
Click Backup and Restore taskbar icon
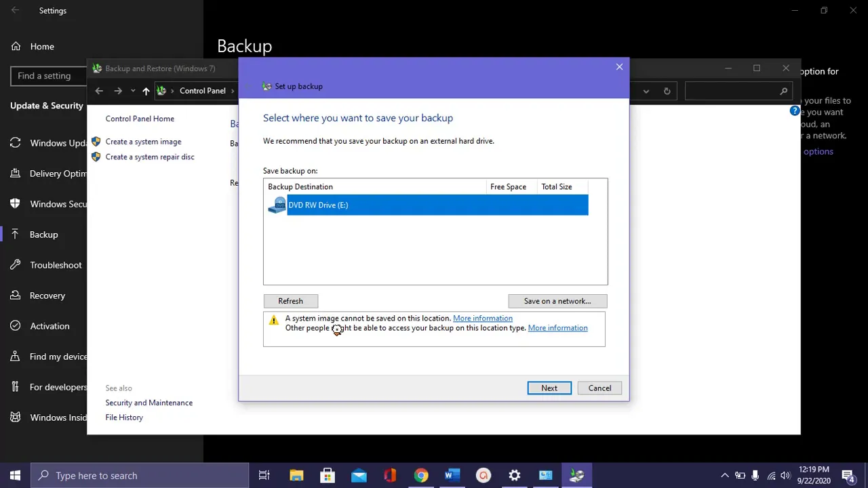(x=577, y=476)
